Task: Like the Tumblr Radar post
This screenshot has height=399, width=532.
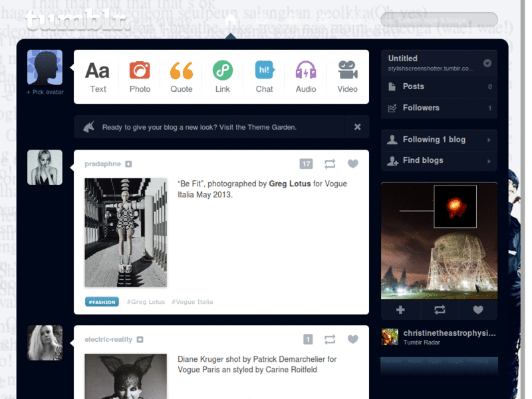Action: pyautogui.click(x=478, y=310)
